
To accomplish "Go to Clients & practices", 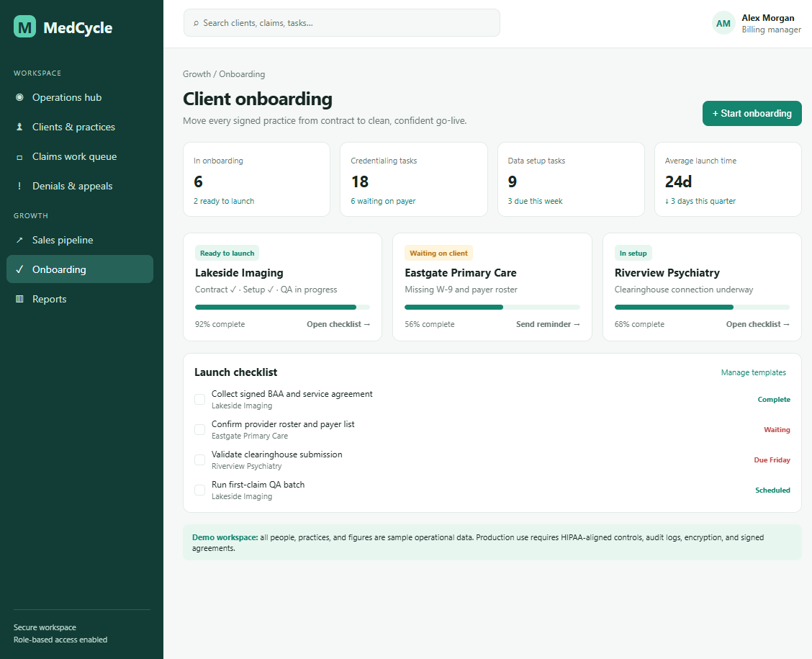I will pos(80,127).
